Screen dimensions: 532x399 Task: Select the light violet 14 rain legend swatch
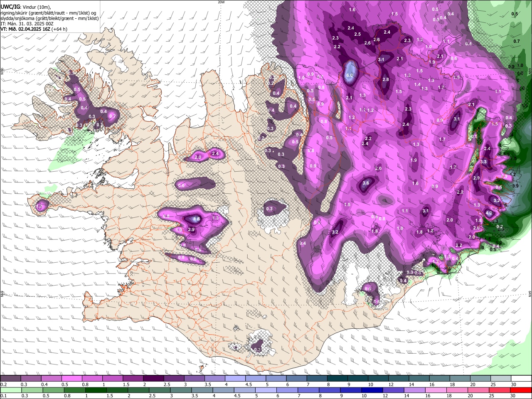[x=414, y=390]
